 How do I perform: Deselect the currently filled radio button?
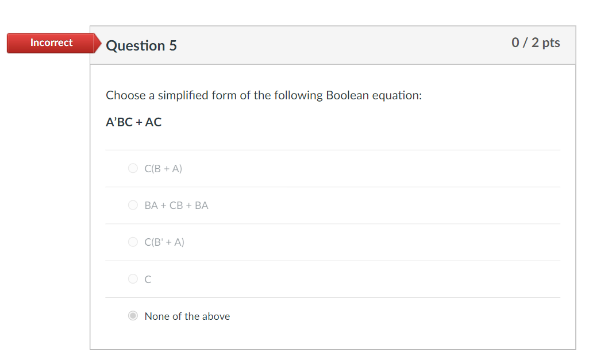(x=133, y=316)
